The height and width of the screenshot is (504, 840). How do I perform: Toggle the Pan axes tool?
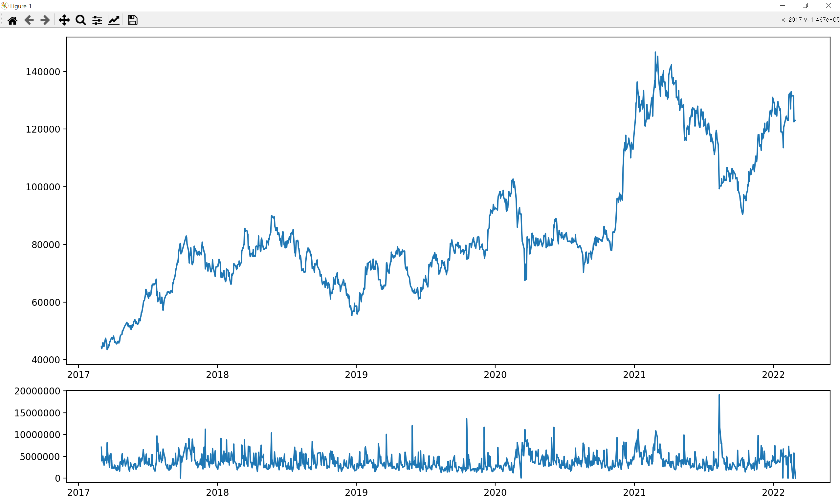(64, 20)
